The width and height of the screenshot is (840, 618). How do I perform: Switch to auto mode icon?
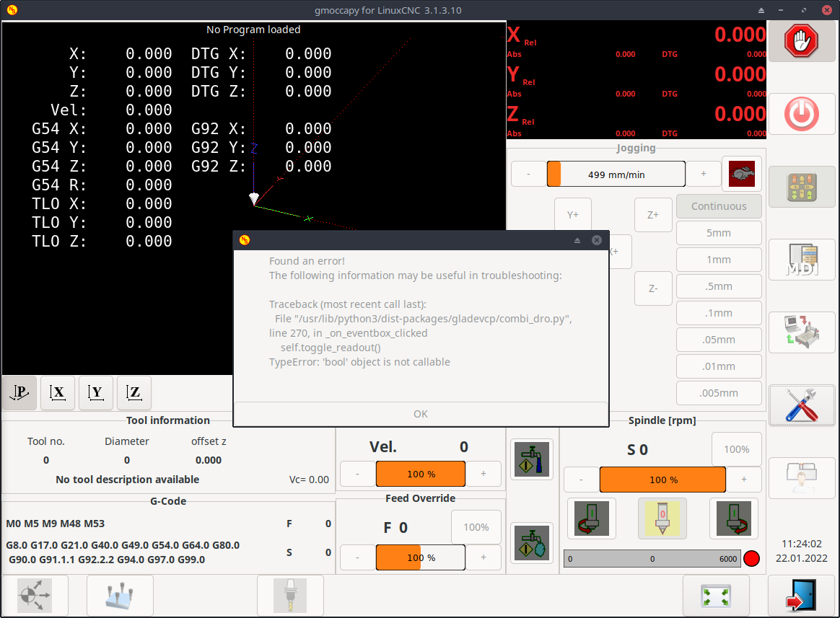(x=802, y=332)
